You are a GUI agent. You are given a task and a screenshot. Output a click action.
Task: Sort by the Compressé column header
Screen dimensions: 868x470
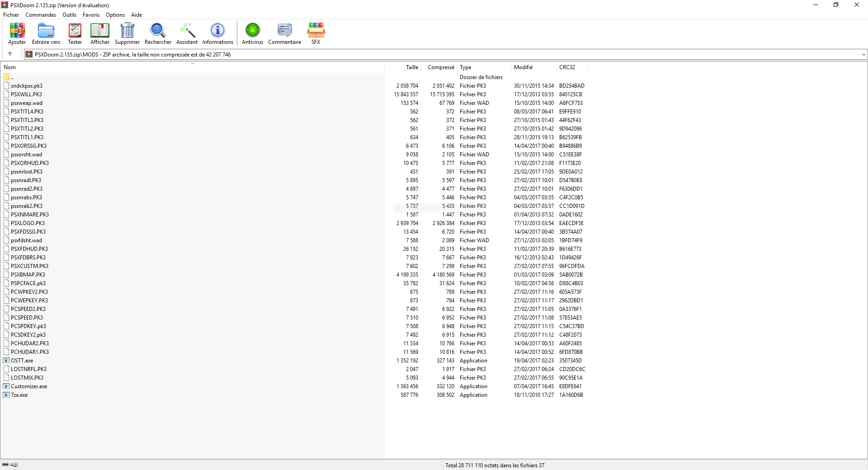[x=439, y=67]
